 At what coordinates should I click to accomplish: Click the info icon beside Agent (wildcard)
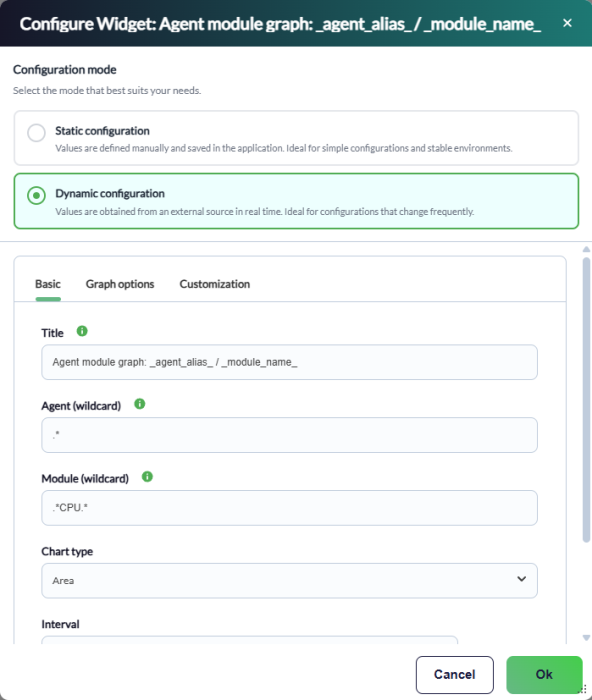[x=139, y=404]
